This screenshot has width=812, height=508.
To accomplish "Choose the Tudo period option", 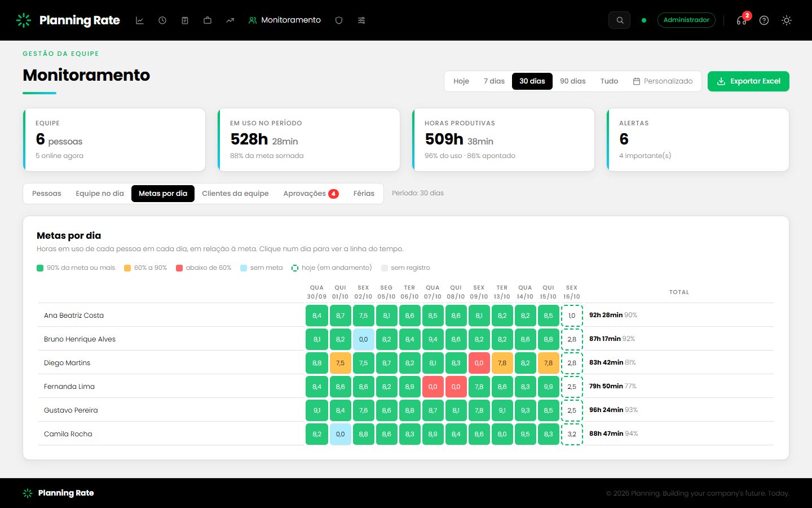I will 609,81.
